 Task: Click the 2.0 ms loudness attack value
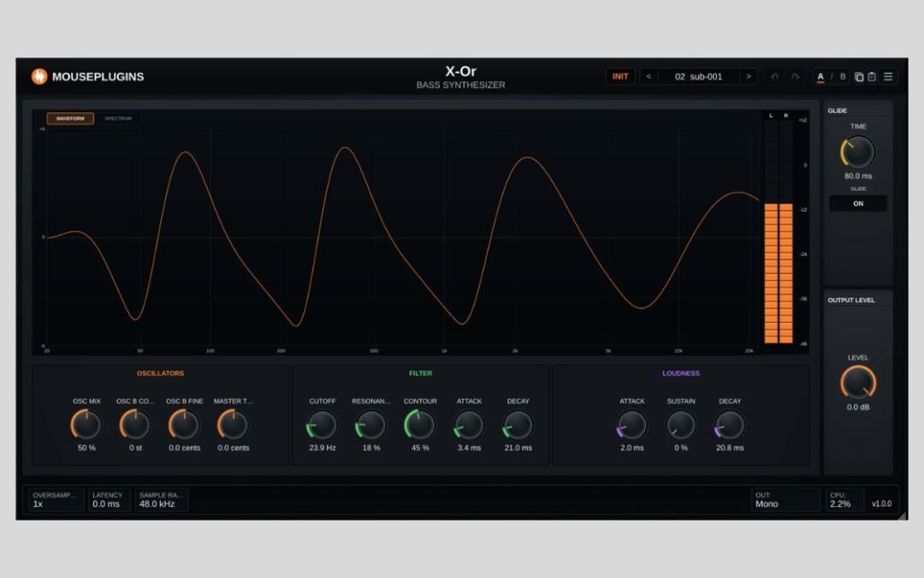[631, 448]
